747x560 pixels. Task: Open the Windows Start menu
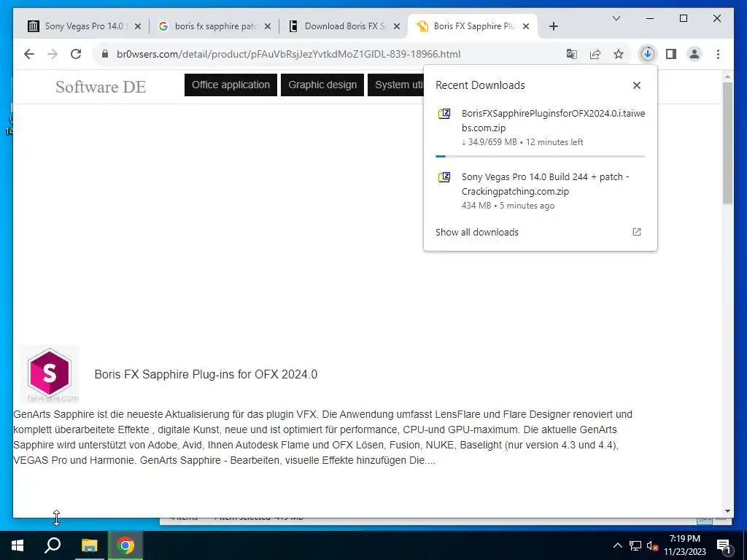point(18,545)
